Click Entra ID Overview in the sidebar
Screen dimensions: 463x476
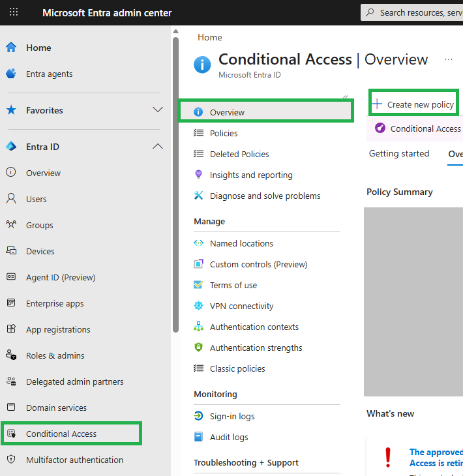[43, 173]
